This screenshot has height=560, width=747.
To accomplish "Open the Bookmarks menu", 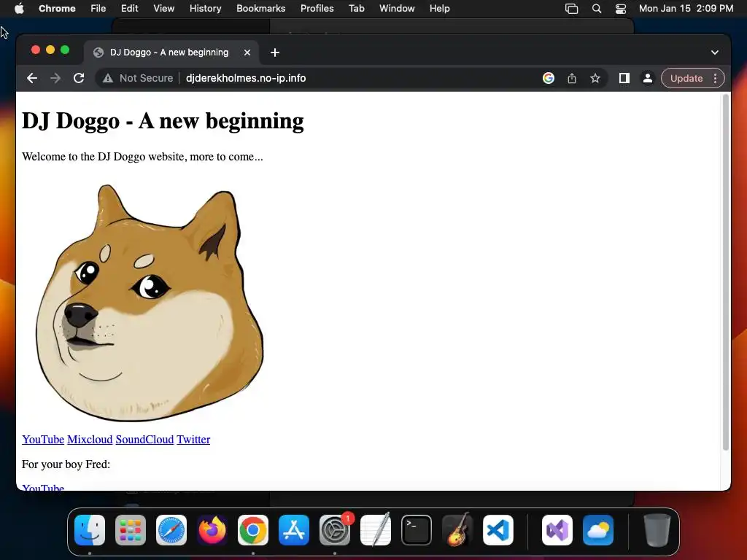I will [x=260, y=9].
